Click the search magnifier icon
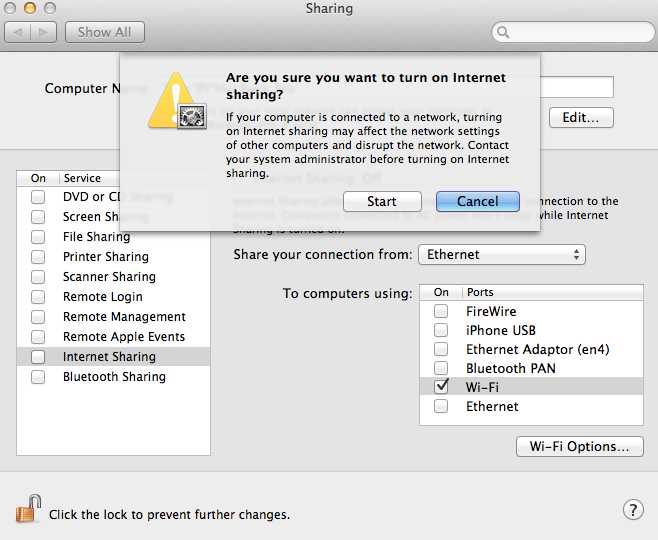 pos(503,32)
